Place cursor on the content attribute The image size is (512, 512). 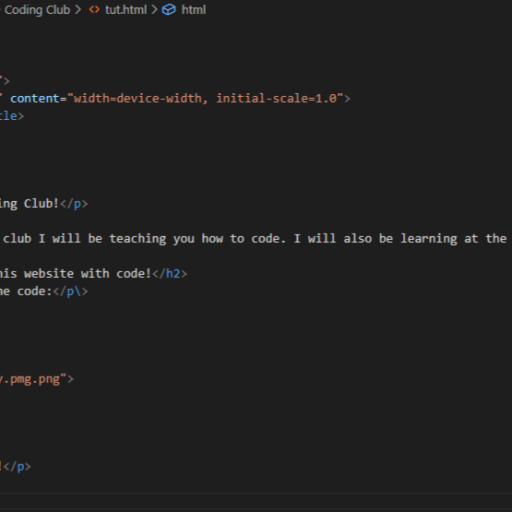click(35, 99)
